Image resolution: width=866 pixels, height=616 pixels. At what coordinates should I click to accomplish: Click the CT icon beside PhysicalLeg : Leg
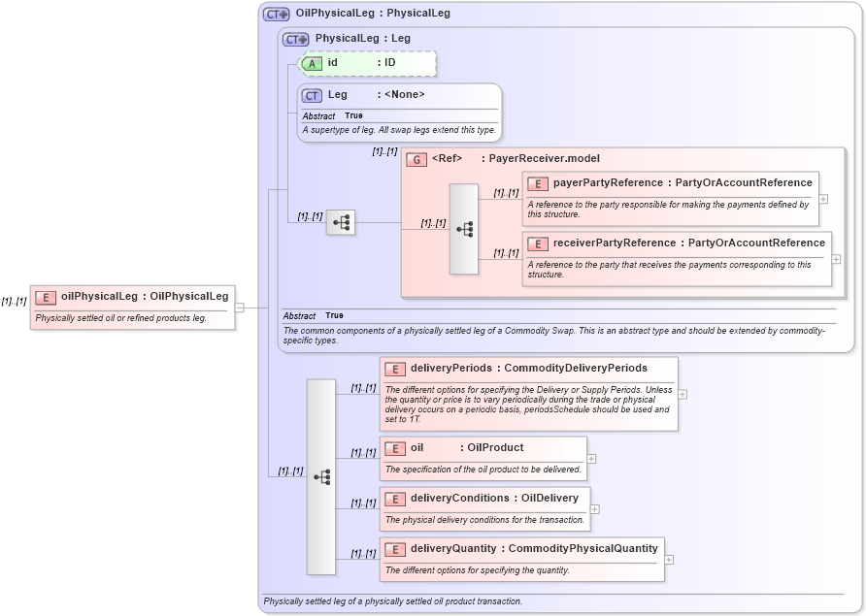click(x=295, y=40)
